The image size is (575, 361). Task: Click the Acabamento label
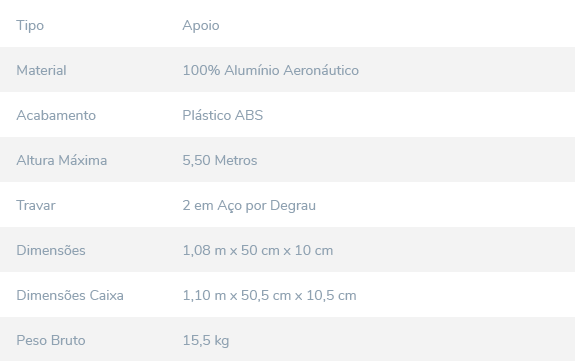click(56, 115)
